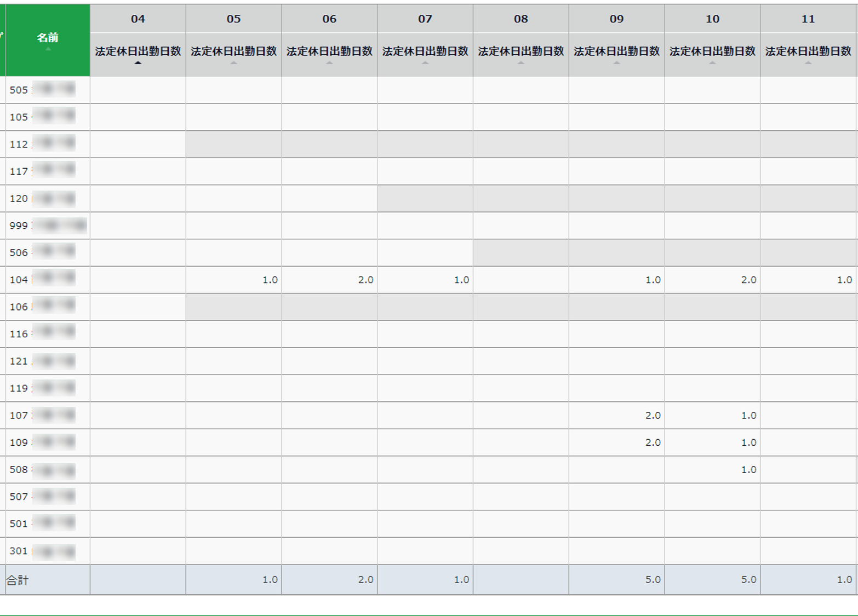This screenshot has height=616, width=858.
Task: Sort month 11 法定休日出勤日数 column
Action: (x=809, y=55)
